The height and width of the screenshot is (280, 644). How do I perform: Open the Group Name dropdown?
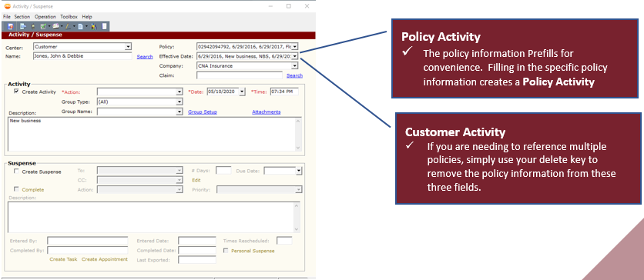click(179, 112)
